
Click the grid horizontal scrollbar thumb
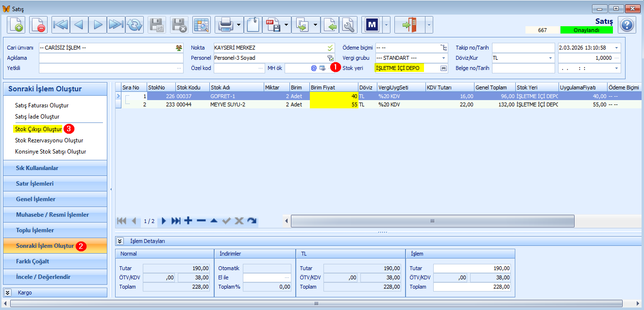[432, 221]
